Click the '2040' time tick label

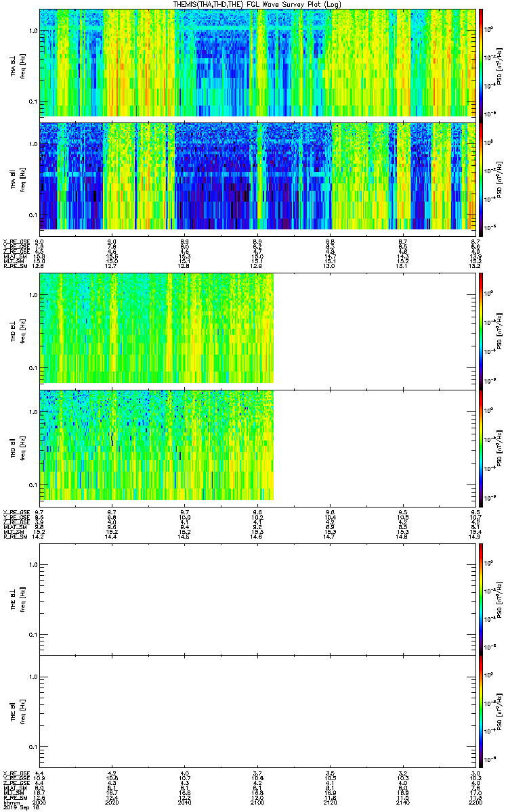[x=185, y=803]
